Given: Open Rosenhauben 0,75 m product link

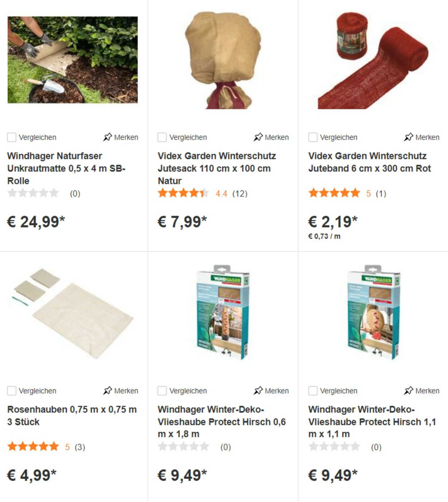Looking at the screenshot, I should point(72,416).
